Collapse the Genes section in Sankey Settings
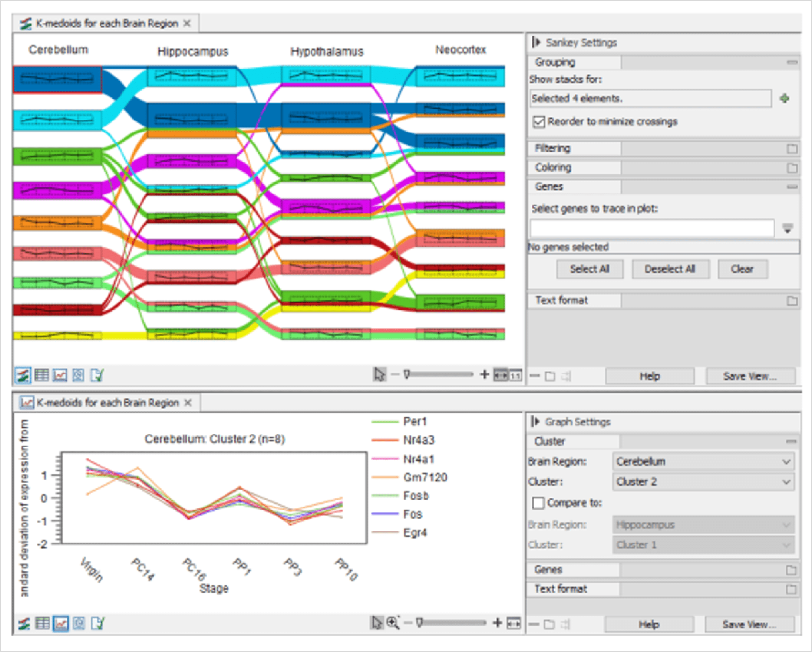Viewport: 812px width, 652px height. point(792,187)
